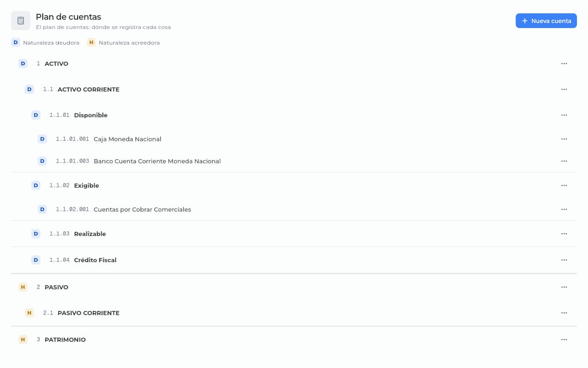Select the ACTIVO account row
This screenshot has width=588, height=368.
[294, 63]
